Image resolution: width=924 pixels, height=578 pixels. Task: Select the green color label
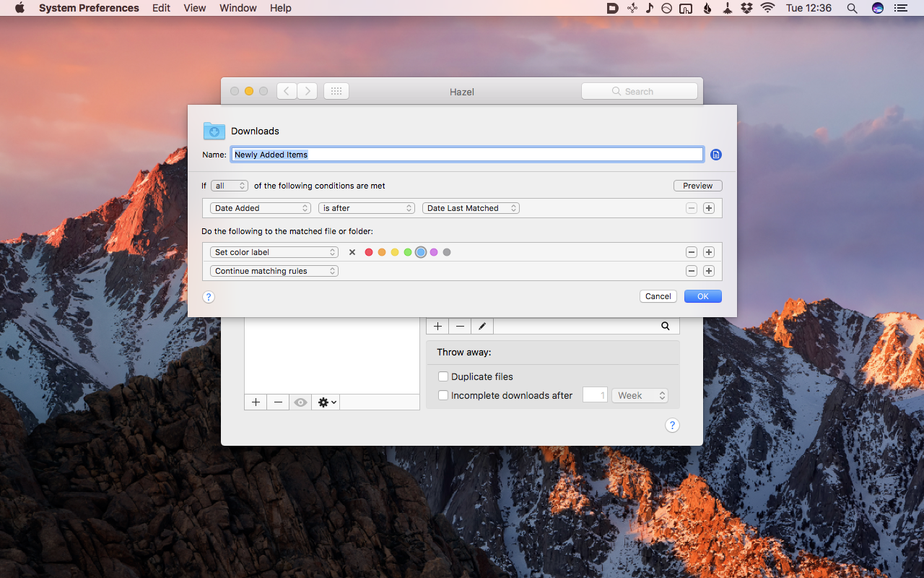tap(408, 252)
